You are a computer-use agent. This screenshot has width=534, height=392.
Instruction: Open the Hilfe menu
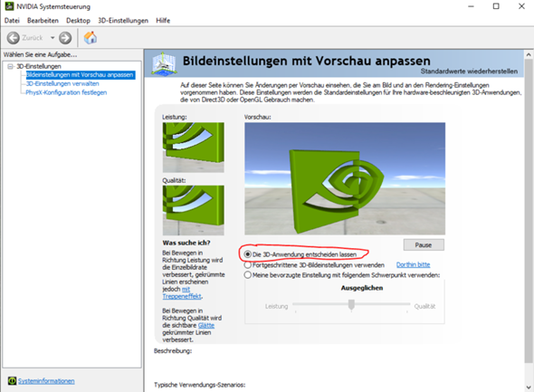(x=163, y=21)
